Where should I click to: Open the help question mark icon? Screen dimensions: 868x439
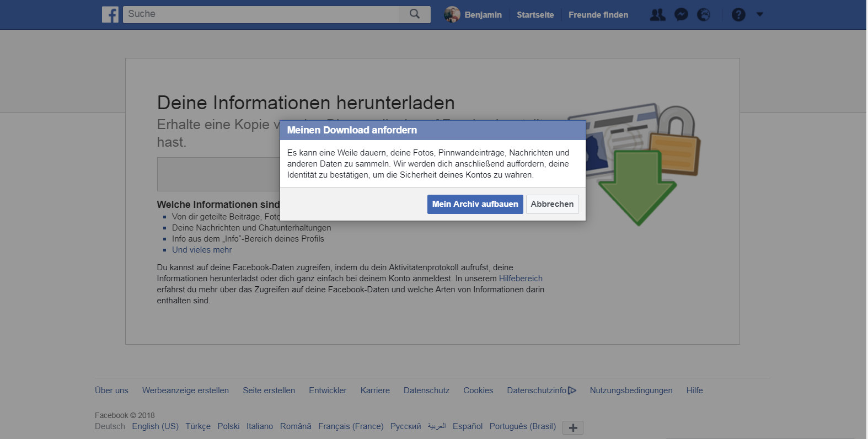[x=738, y=15]
